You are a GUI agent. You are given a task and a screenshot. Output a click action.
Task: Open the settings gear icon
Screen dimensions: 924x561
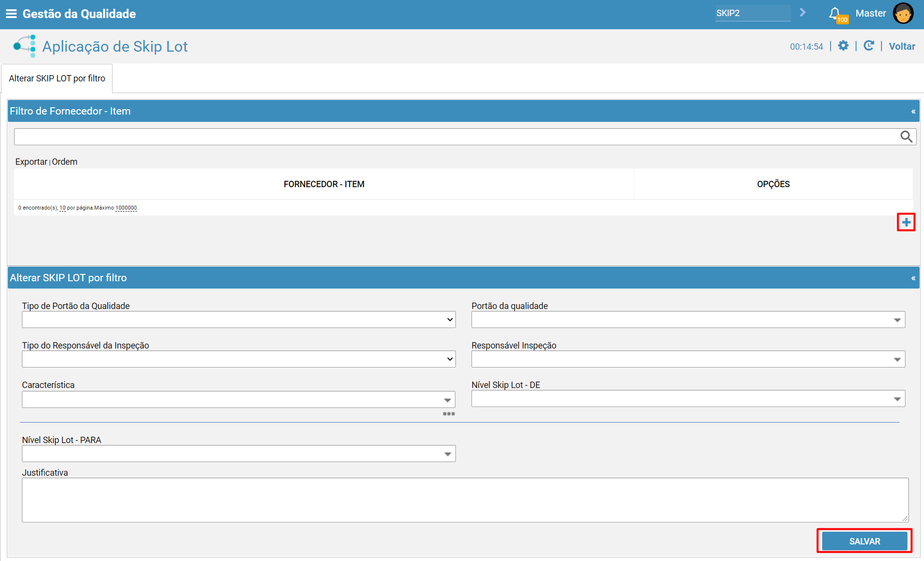[x=843, y=46]
